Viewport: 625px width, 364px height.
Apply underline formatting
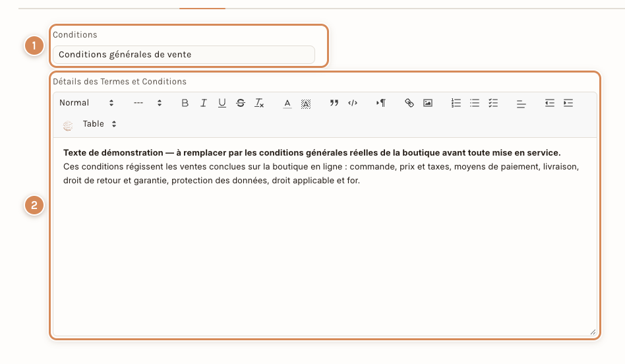[222, 103]
